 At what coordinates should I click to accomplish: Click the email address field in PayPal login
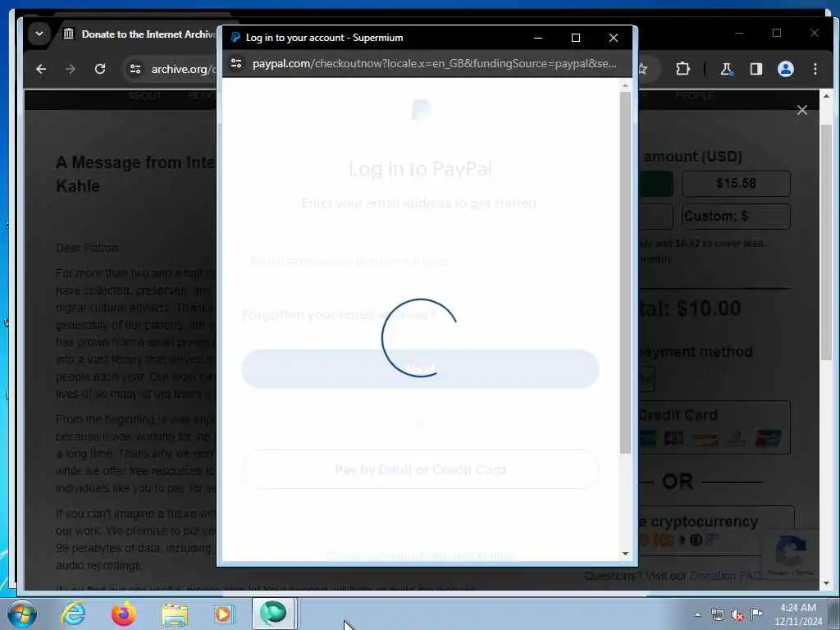tap(420, 262)
